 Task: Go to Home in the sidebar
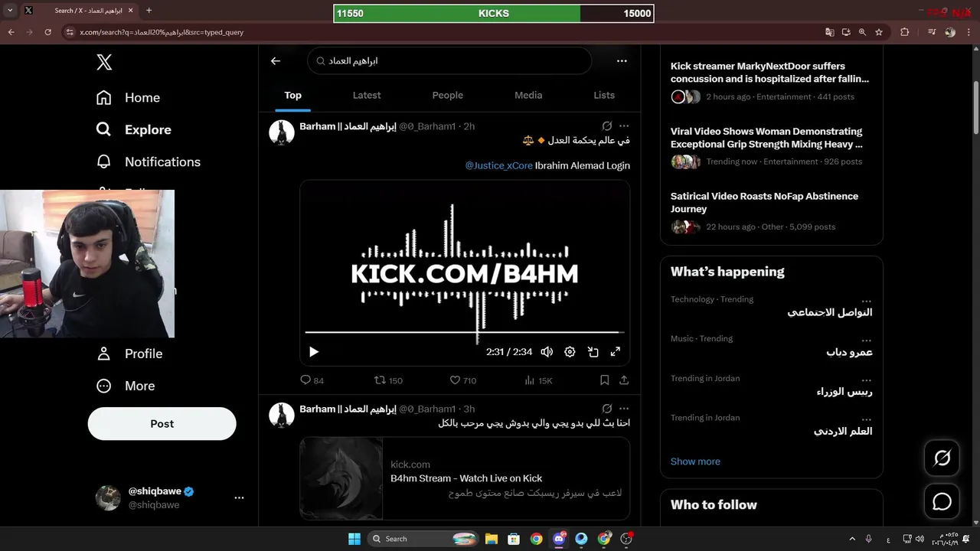(128, 98)
